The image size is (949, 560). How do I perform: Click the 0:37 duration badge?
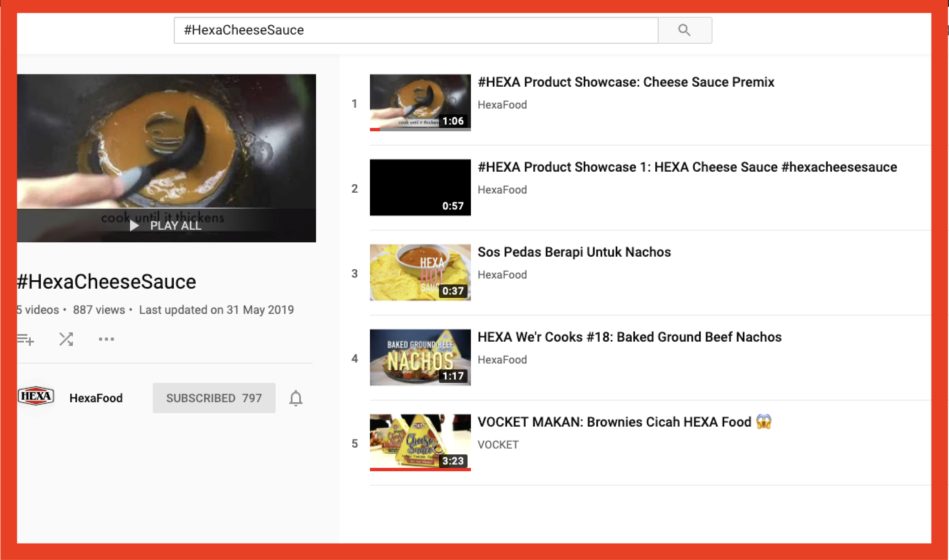(453, 291)
